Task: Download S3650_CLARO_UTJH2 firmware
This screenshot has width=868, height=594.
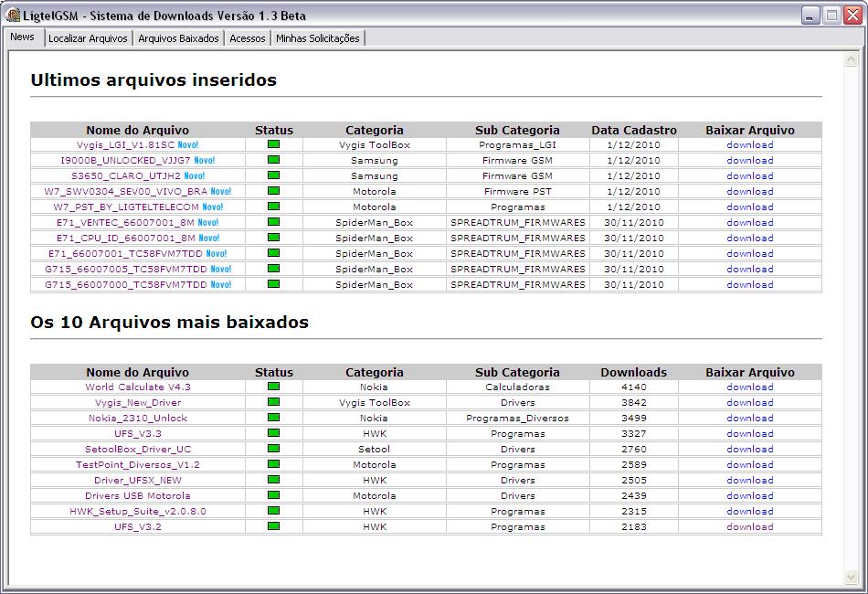Action: pos(749,176)
